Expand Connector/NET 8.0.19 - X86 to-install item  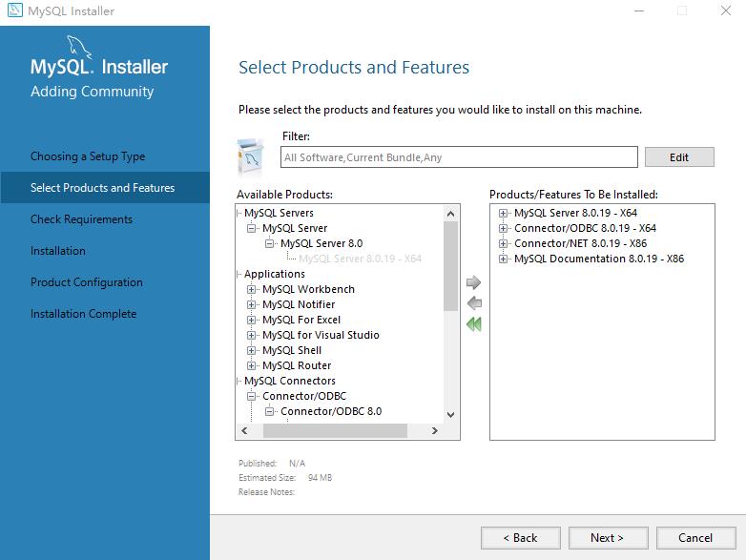pyautogui.click(x=503, y=243)
